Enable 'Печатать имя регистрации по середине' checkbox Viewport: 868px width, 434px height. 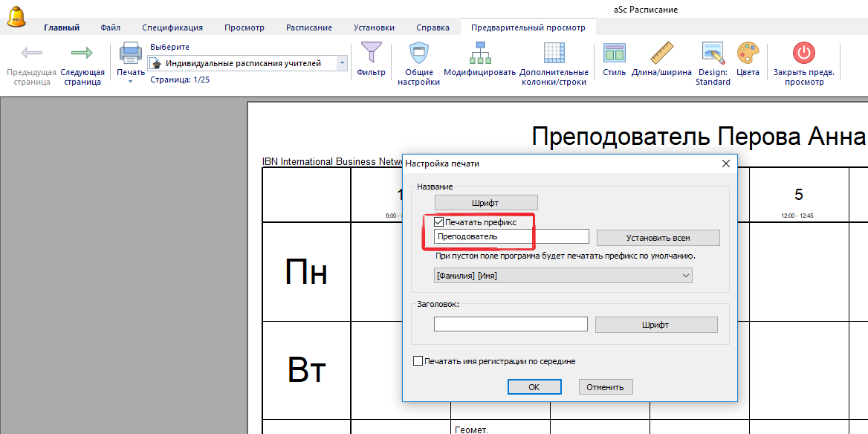(418, 361)
